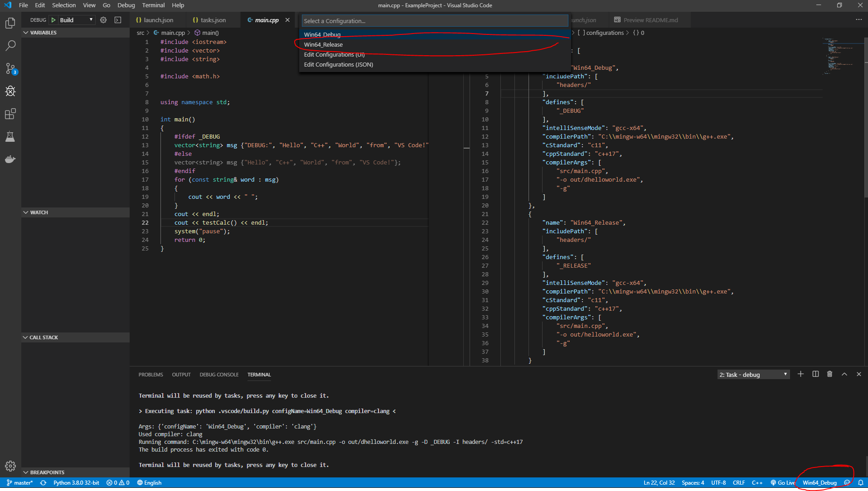Click 'Spaces: 4' indentation indicator
This screenshot has width=868, height=491.
693,483
